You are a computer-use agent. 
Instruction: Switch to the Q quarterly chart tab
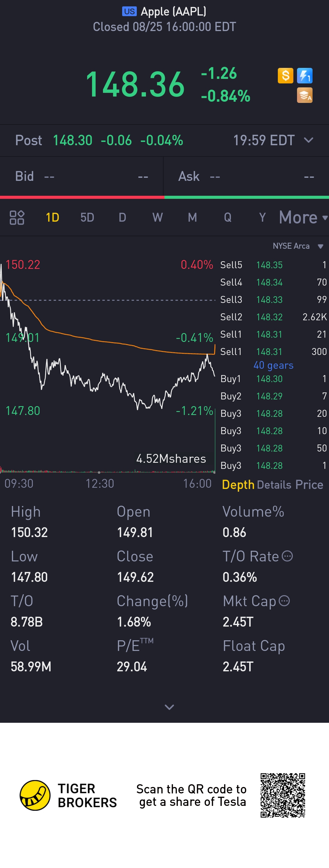228,217
